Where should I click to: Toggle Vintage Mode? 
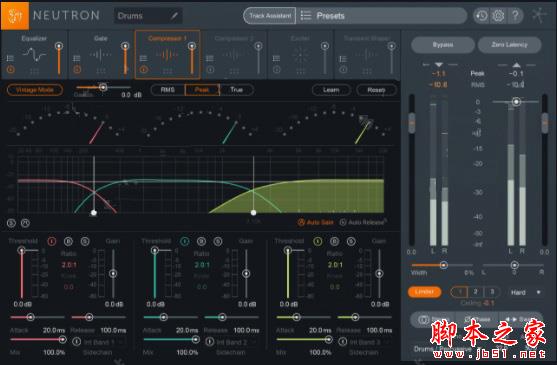[x=35, y=90]
